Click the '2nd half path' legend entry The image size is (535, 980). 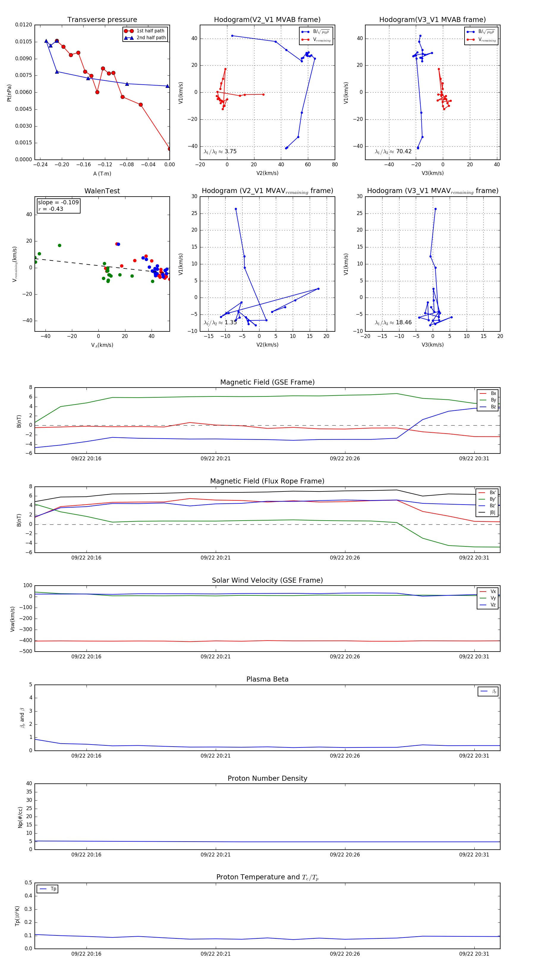tap(145, 38)
